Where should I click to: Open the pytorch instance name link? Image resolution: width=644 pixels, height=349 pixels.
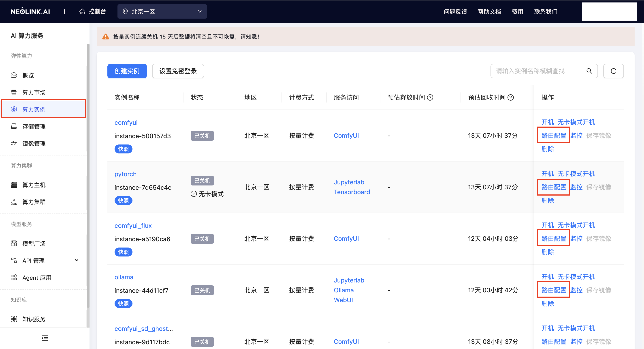[126, 174]
